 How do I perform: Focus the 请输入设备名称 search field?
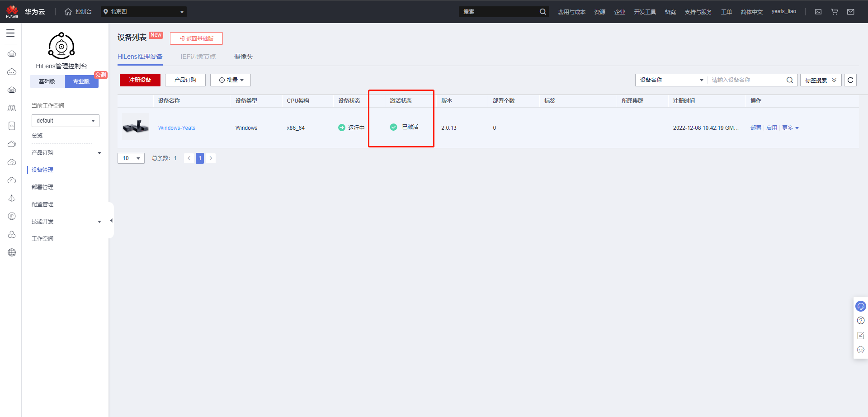pos(746,80)
